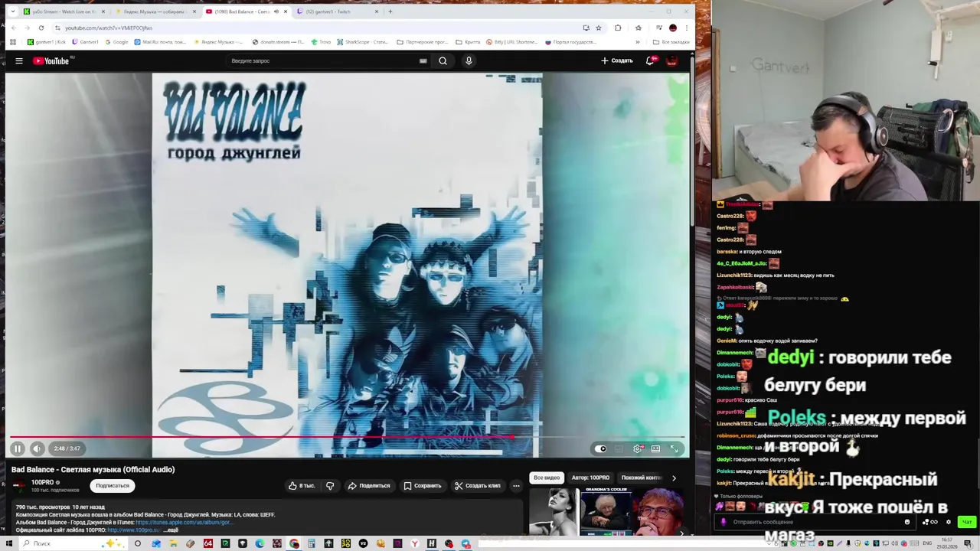The height and width of the screenshot is (551, 980).
Task: Click the Отправить сообщение chat field
Action: (815, 522)
